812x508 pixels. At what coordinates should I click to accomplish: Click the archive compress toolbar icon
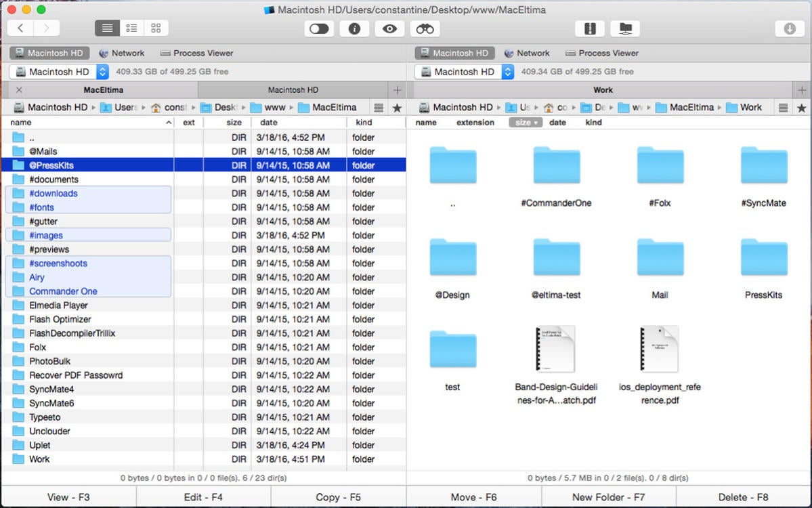590,28
